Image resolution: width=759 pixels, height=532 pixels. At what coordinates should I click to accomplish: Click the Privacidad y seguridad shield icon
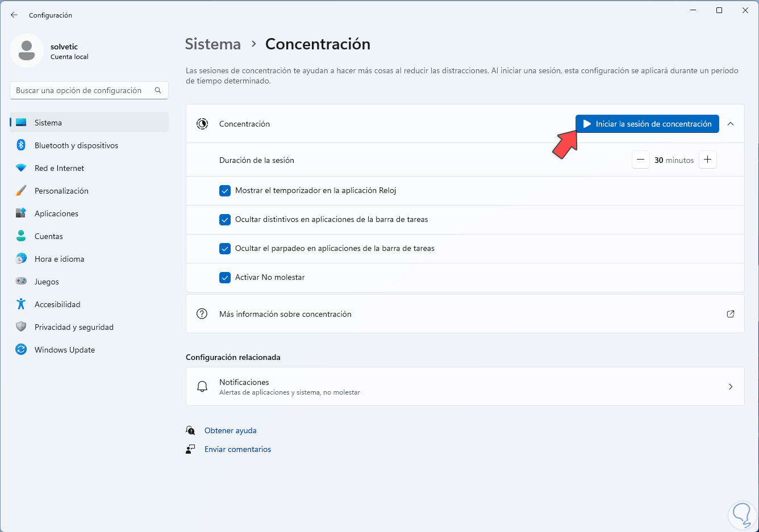(21, 327)
